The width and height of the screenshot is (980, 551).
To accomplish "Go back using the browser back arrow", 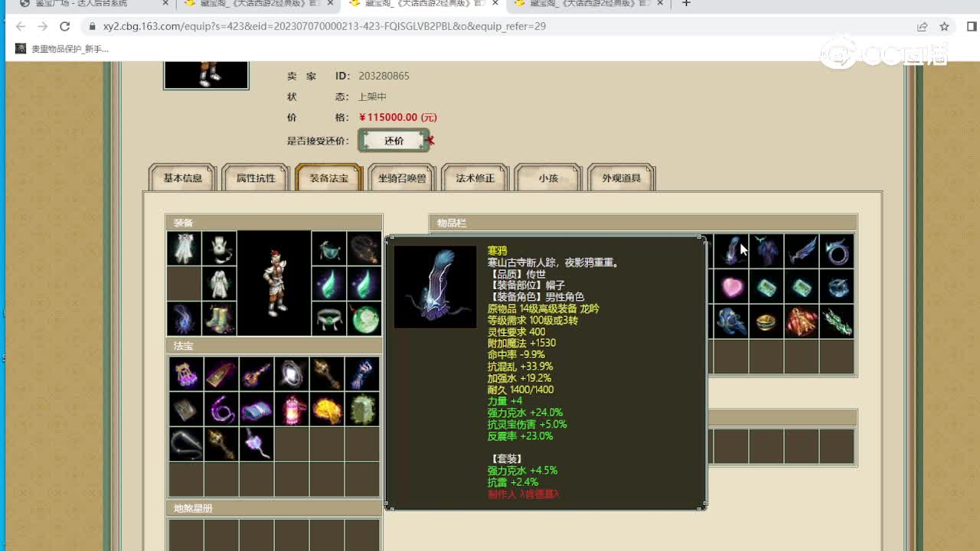I will [x=21, y=26].
